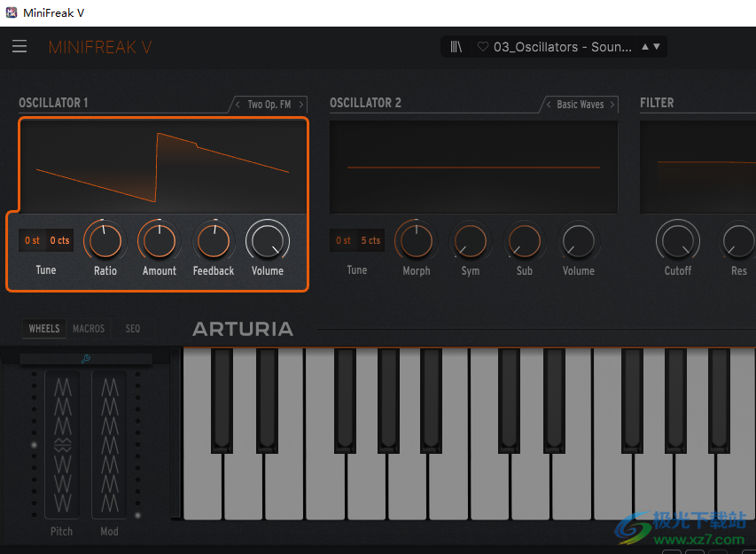This screenshot has height=554, width=756.
Task: Click the Feedback knob in Oscillator 1
Action: coord(213,240)
